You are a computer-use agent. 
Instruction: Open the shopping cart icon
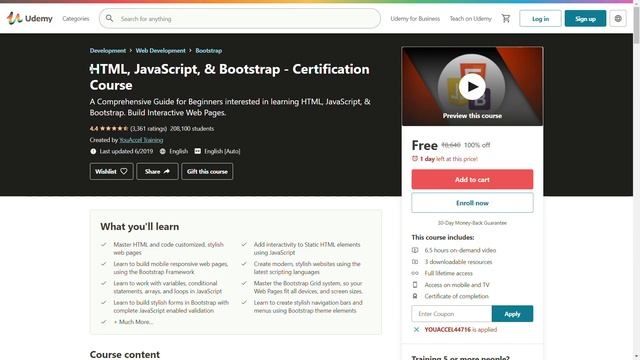pos(506,18)
